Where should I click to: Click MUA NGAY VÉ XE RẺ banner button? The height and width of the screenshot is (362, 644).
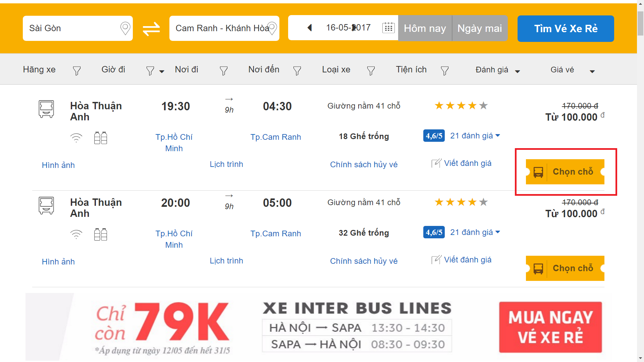point(550,327)
